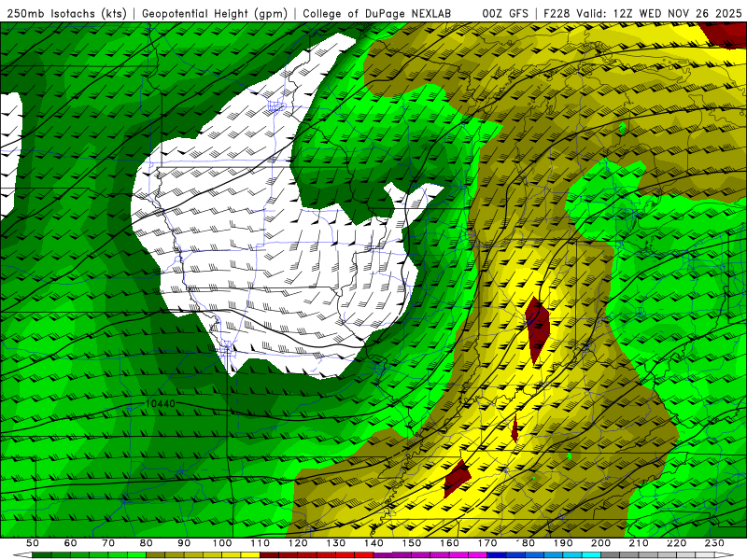The image size is (747, 560).
Task: Click the 110 knot legend value
Action: (260, 543)
